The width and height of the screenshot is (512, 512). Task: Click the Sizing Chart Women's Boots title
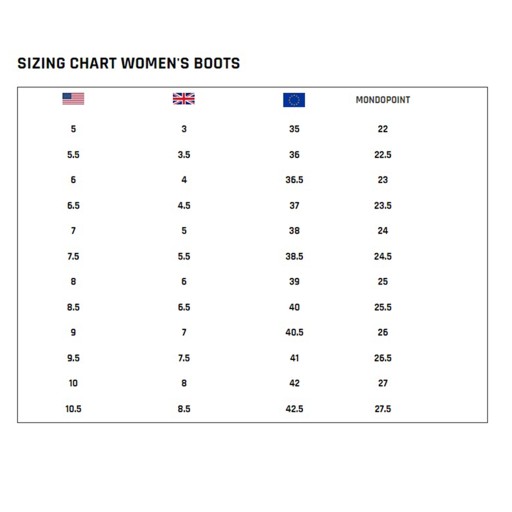click(129, 63)
